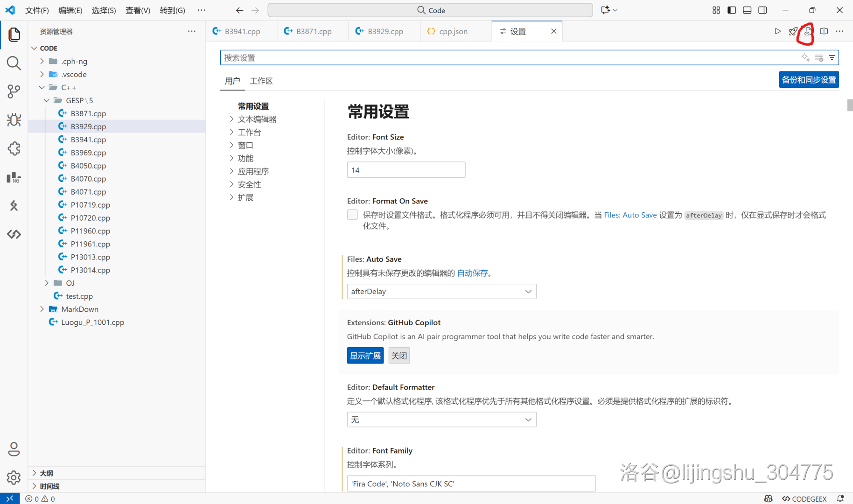Open the Extensions view
853x504 pixels.
(x=14, y=148)
